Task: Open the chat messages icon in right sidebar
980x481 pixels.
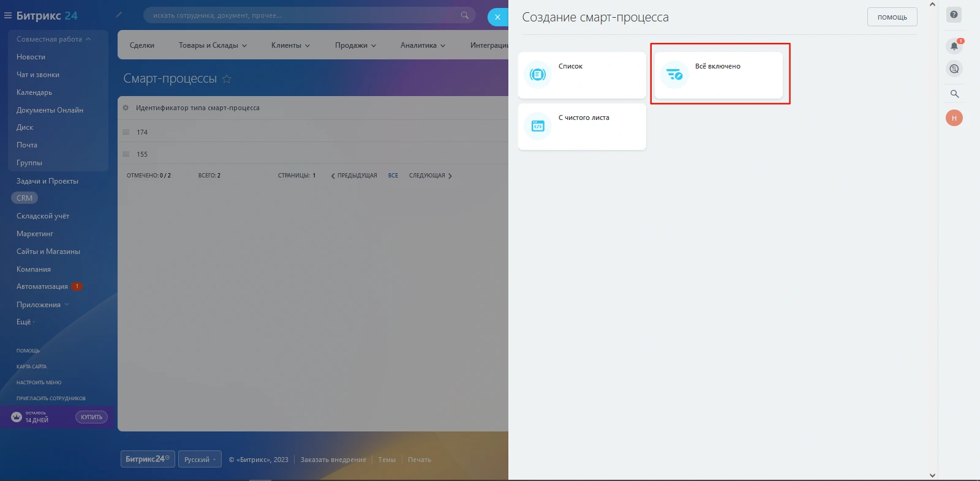Action: [954, 69]
